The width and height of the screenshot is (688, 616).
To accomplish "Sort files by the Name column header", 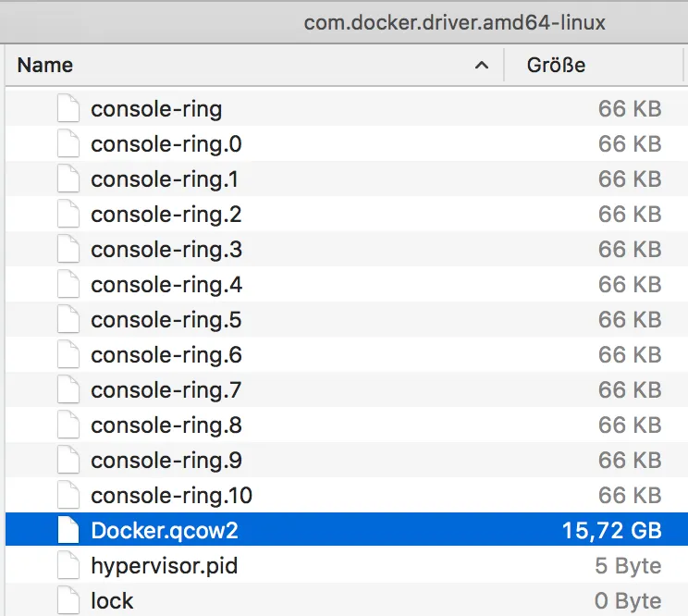I will point(45,66).
